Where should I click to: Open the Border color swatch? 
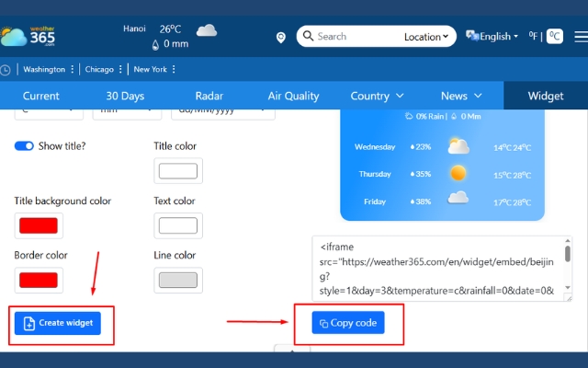39,280
